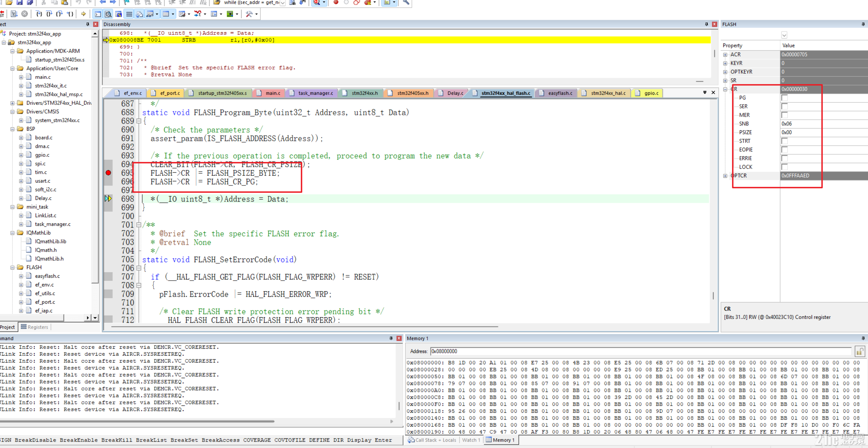868x448 pixels.
Task: Open the Call Stack + Locals bottom tab
Action: click(x=432, y=440)
